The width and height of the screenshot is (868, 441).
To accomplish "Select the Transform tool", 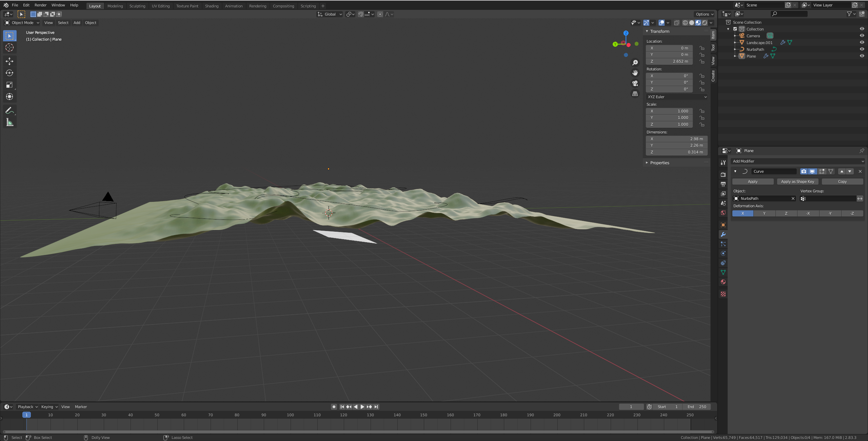I will pos(9,97).
